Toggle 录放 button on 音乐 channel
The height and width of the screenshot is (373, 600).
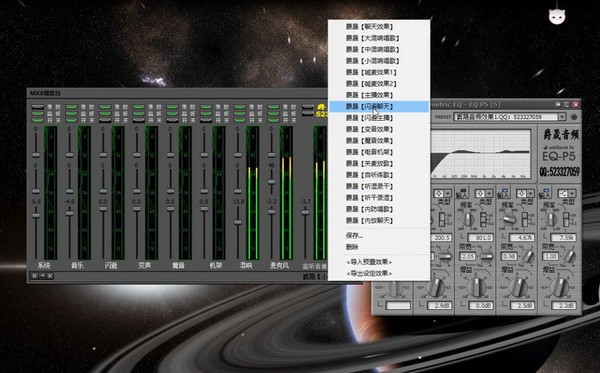(71, 107)
